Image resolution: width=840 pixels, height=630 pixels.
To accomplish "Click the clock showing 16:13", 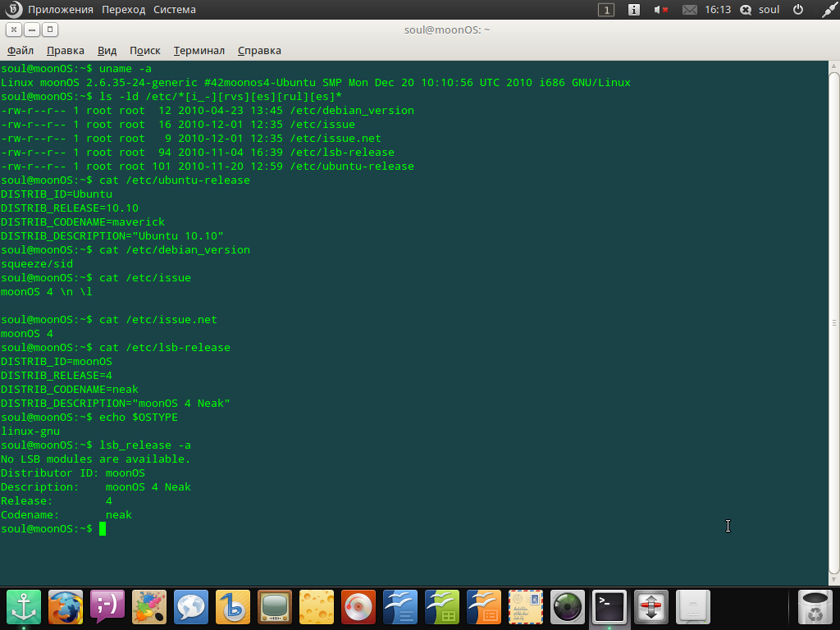I will pos(718,10).
